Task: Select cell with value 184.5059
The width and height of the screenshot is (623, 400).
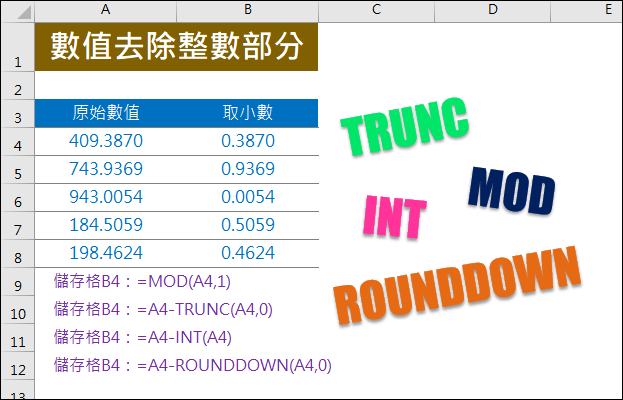Action: (106, 226)
